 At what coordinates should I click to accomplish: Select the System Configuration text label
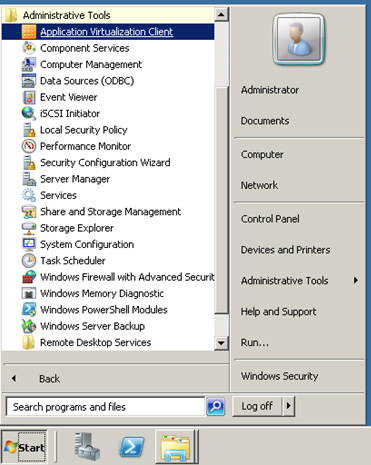point(87,244)
